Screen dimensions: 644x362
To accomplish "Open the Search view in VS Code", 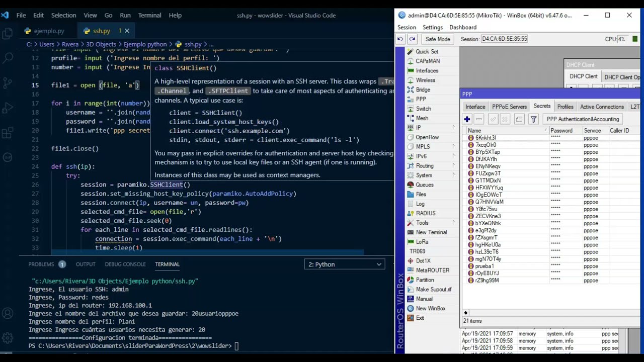I will pos(8,58).
